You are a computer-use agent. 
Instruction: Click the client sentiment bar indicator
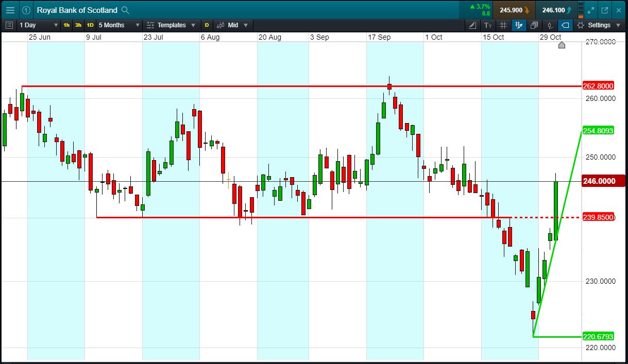click(581, 10)
